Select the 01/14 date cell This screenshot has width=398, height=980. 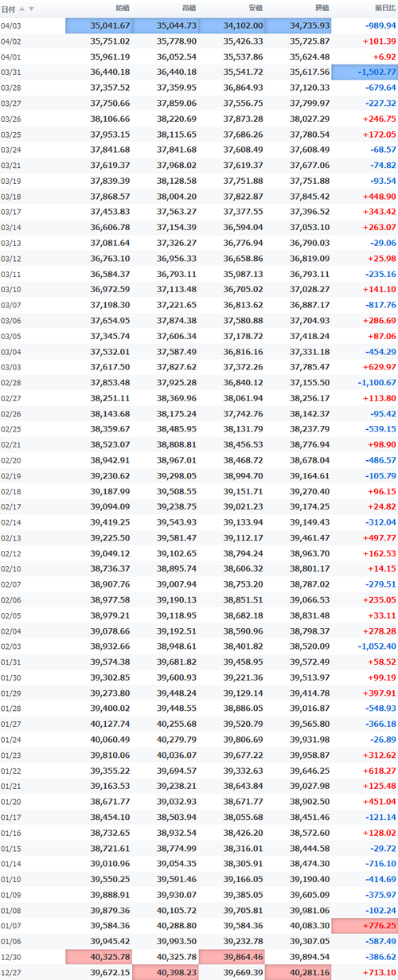11,864
